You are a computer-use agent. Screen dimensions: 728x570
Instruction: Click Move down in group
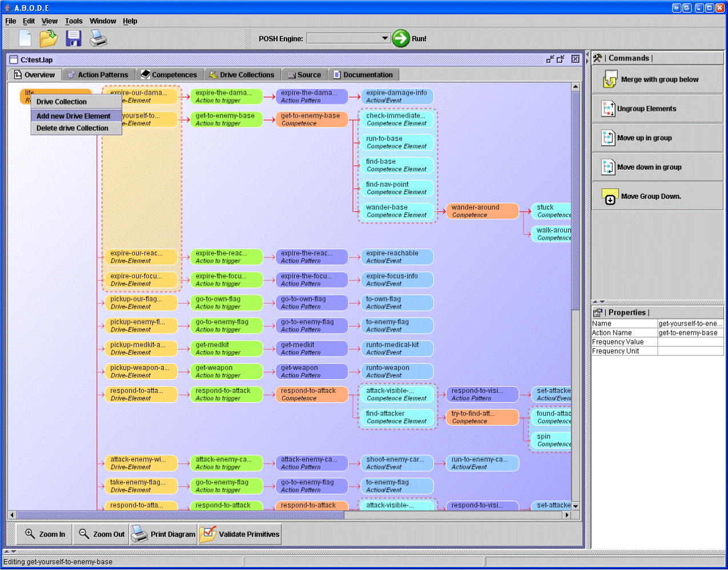coord(657,167)
